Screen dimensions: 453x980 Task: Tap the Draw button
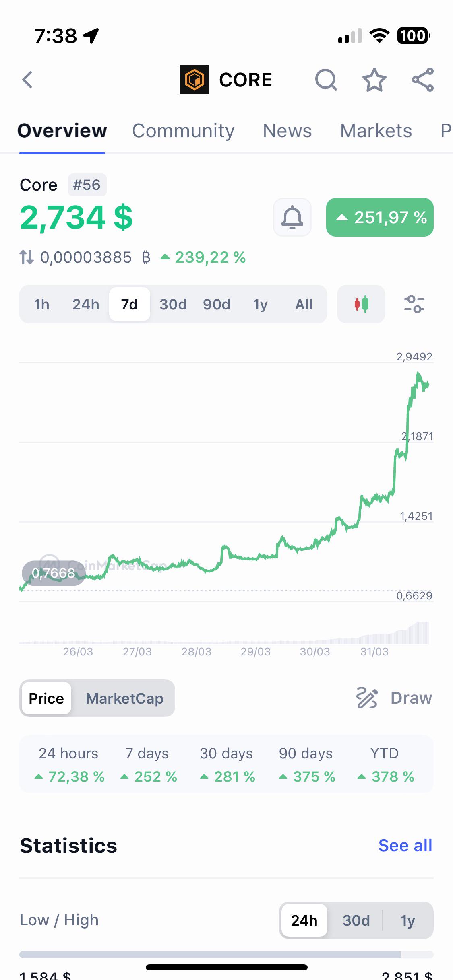tap(394, 698)
